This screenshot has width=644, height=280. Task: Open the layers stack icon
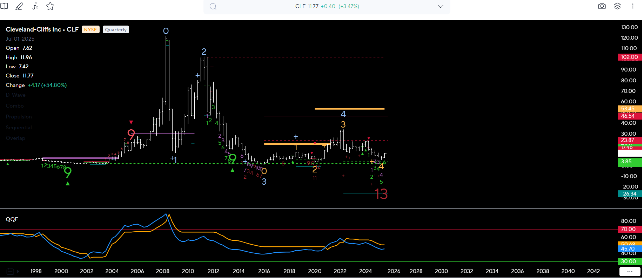point(617,6)
